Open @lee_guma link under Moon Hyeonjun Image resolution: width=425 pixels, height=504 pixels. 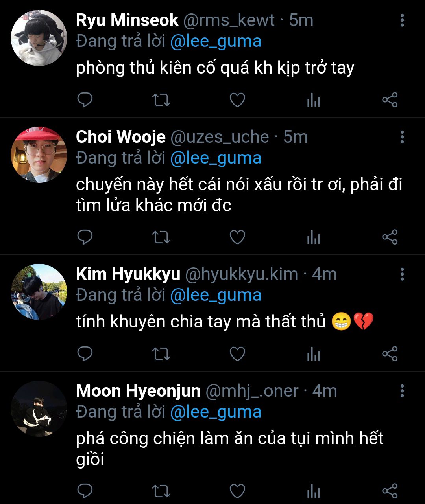coord(216,412)
